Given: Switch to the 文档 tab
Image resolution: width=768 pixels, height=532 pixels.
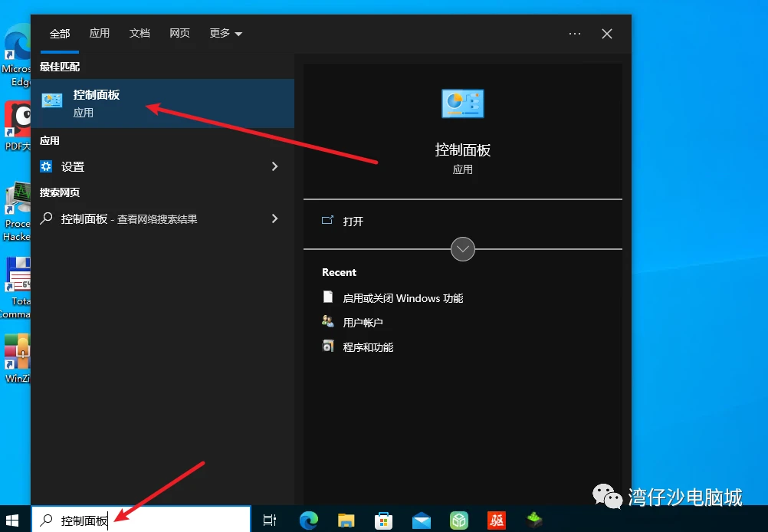Looking at the screenshot, I should 139,33.
